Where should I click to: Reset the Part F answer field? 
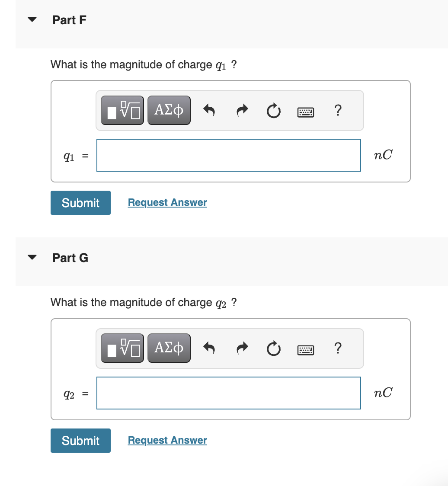tap(273, 111)
